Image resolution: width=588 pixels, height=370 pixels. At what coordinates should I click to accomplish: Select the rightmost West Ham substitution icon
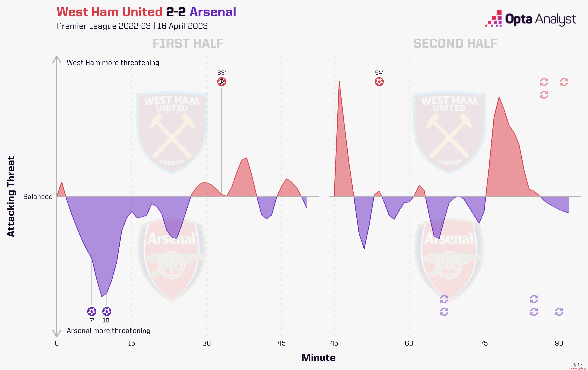564,82
